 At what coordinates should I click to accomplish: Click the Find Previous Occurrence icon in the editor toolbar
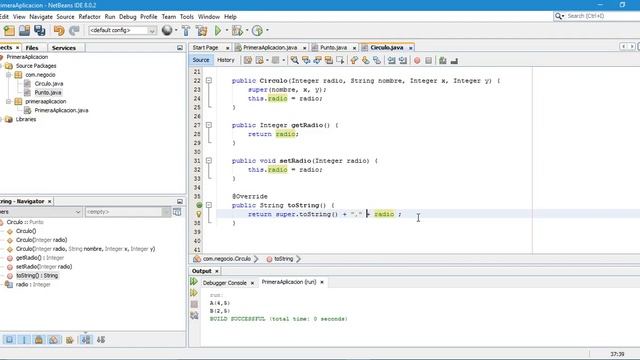click(306, 60)
